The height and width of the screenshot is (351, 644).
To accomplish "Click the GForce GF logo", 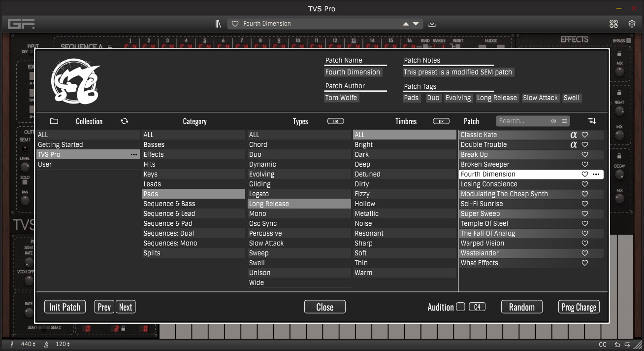I will (21, 24).
